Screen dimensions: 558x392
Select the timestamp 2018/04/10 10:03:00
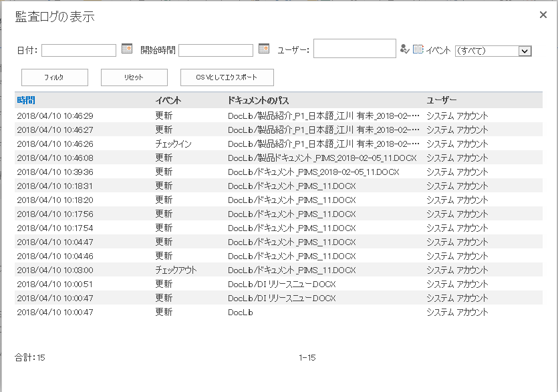pyautogui.click(x=55, y=270)
